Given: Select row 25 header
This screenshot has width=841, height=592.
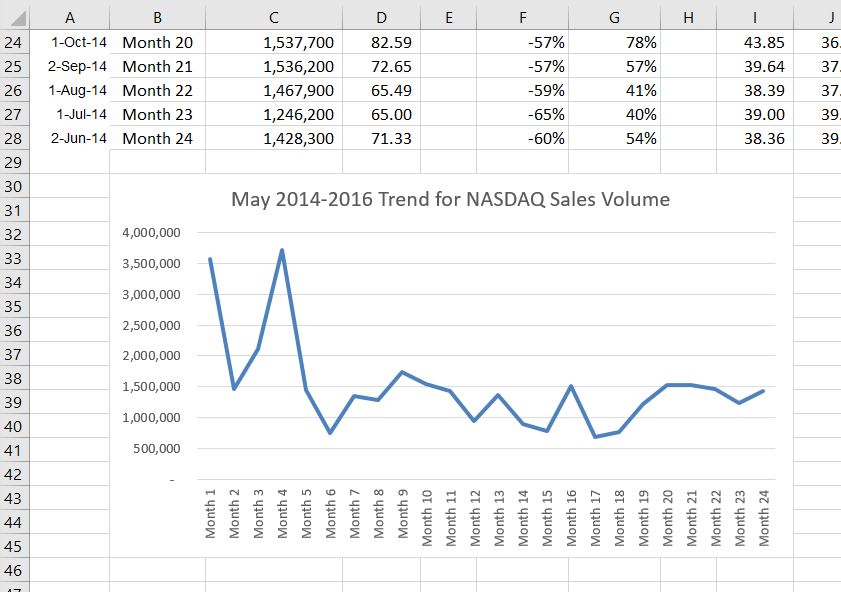Looking at the screenshot, I should pyautogui.click(x=14, y=66).
